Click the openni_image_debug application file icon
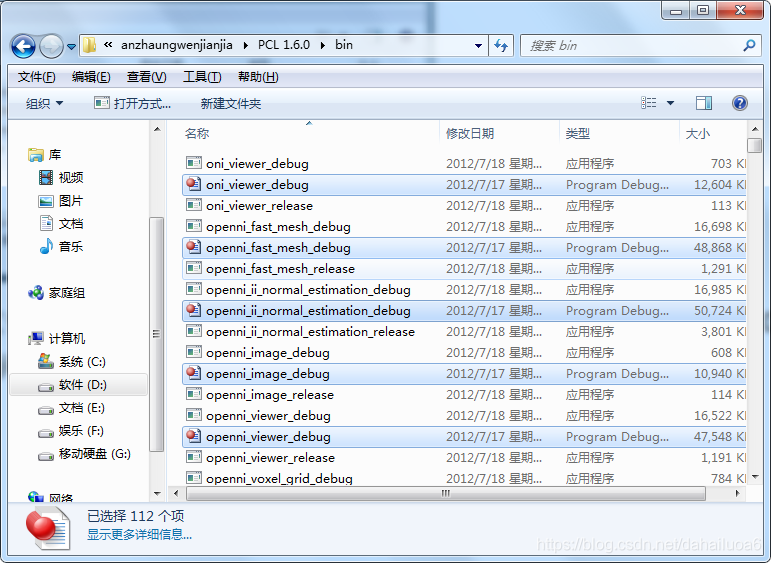The width and height of the screenshot is (771, 563). (194, 352)
